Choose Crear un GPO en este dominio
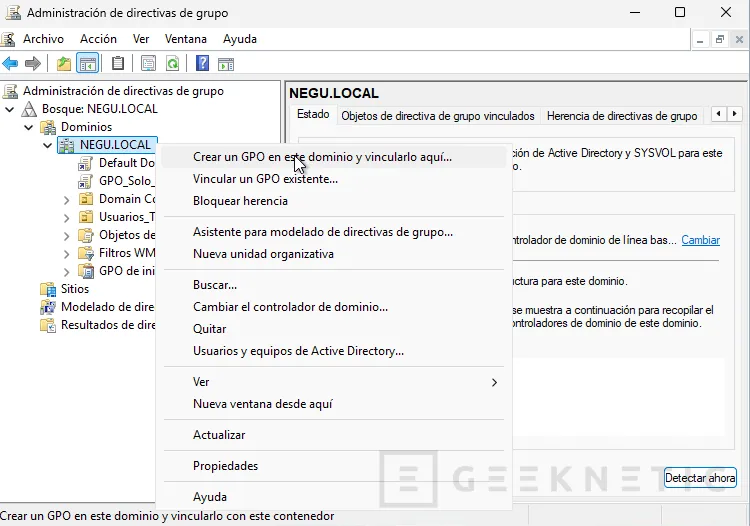Image resolution: width=750 pixels, height=526 pixels. point(334,157)
